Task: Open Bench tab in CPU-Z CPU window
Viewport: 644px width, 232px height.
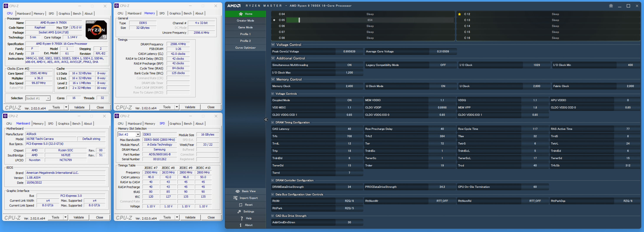Action: pos(77,14)
